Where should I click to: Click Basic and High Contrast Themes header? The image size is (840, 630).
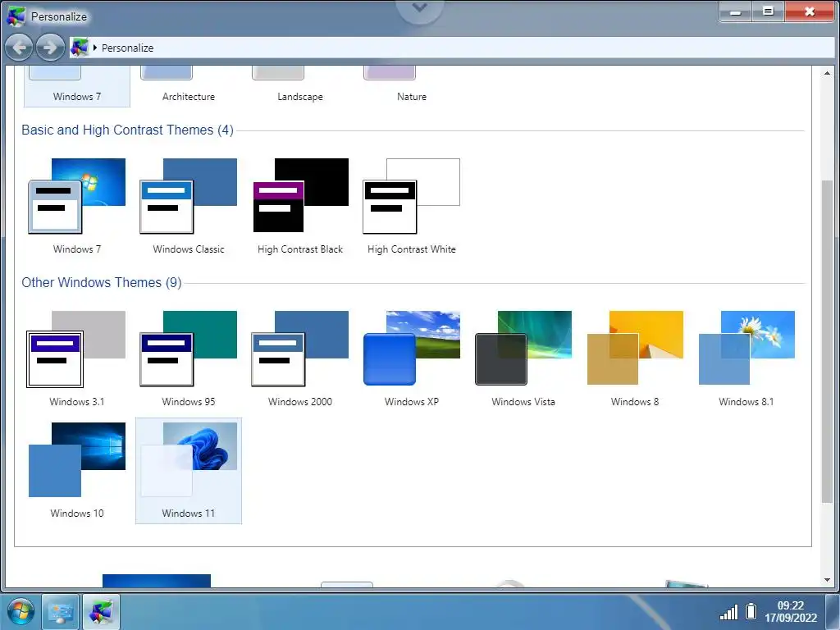coord(127,130)
